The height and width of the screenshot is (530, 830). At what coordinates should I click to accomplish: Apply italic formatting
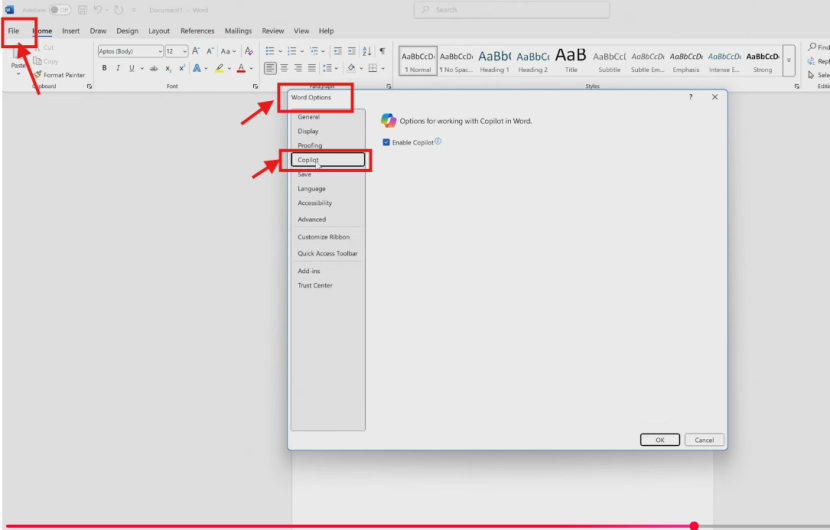(x=118, y=68)
